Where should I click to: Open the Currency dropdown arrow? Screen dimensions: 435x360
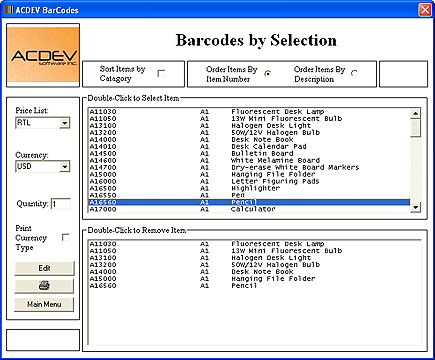(65, 166)
